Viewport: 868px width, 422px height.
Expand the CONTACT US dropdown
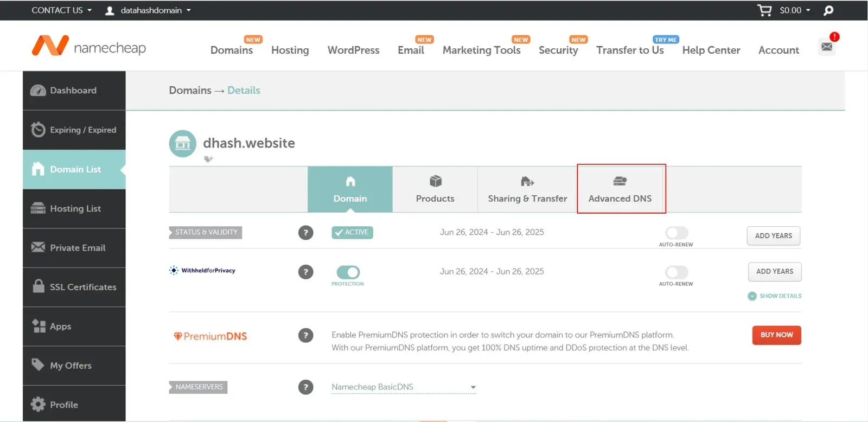tap(61, 10)
